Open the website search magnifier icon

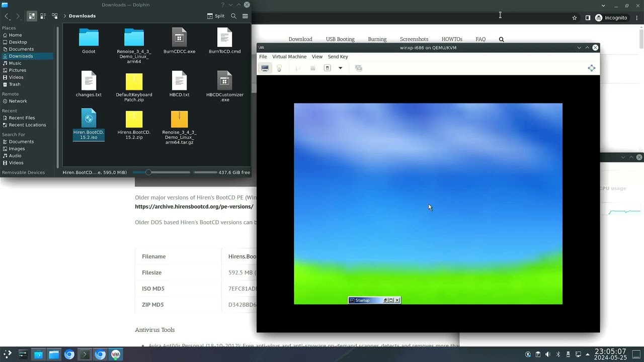(501, 39)
